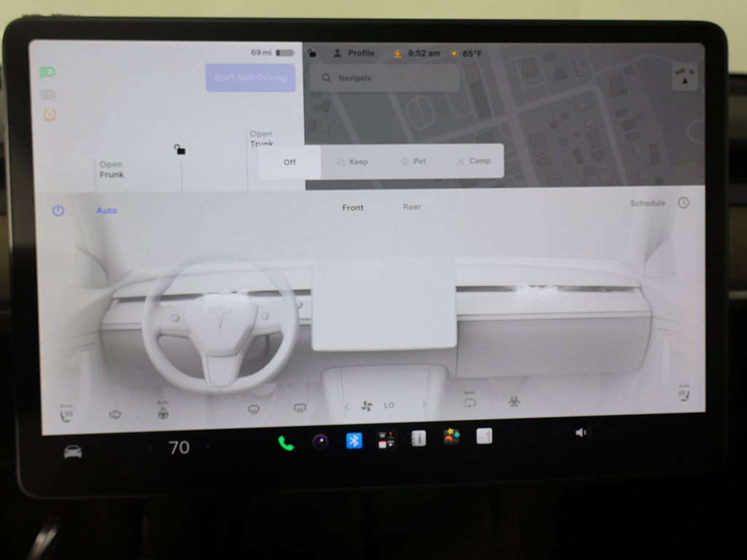This screenshot has height=560, width=747.
Task: Open the colorful Theater app icon
Action: 451,436
